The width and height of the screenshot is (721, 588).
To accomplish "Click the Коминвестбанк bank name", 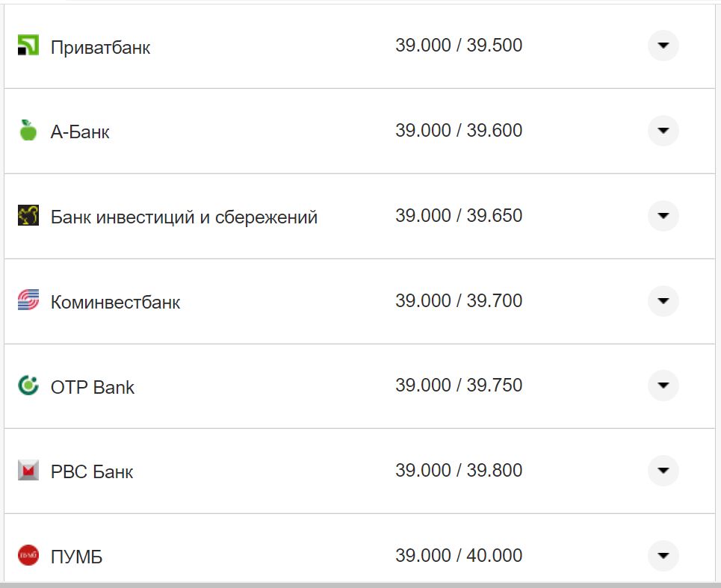I will 115,303.
